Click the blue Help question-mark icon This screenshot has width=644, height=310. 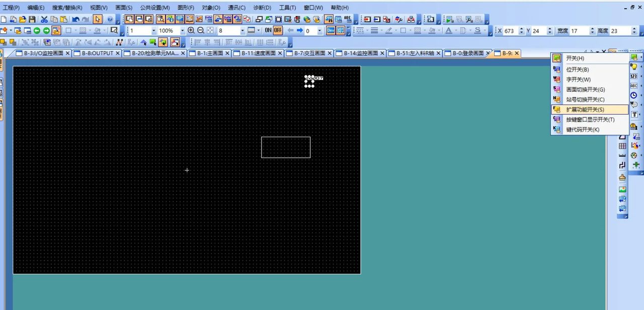click(110, 19)
